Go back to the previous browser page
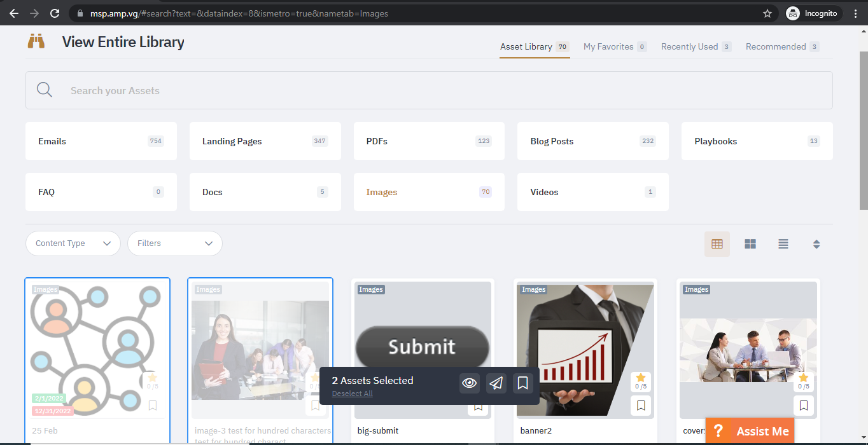The width and height of the screenshot is (868, 445). tap(14, 13)
